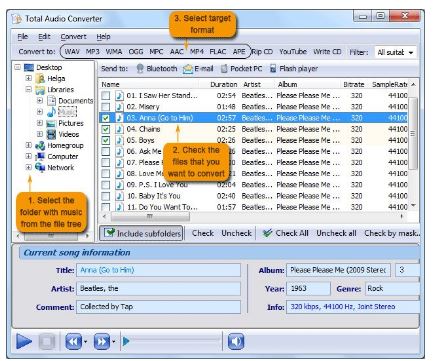
Task: Click the Network icon in tree
Action: [x=40, y=167]
